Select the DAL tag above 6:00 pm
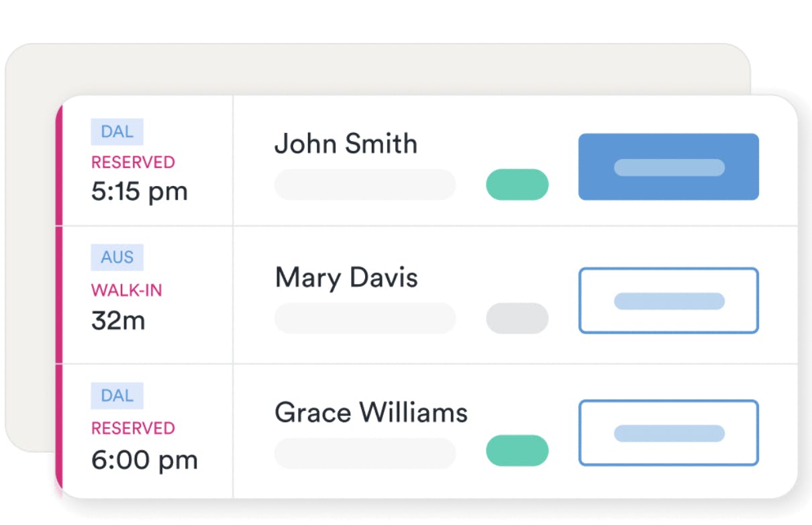The height and width of the screenshot is (525, 812). pos(117,396)
